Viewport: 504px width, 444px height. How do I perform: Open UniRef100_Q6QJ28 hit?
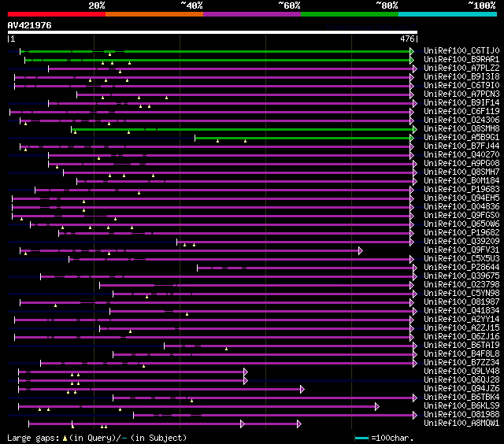461,380
